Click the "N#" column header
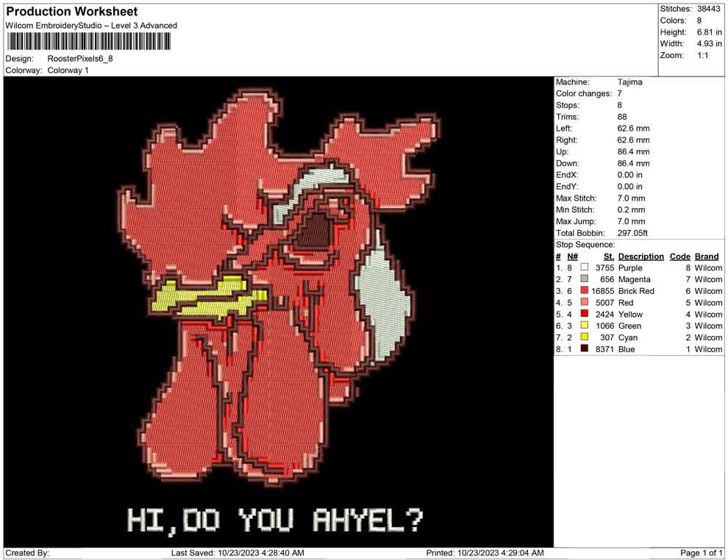 coord(572,256)
